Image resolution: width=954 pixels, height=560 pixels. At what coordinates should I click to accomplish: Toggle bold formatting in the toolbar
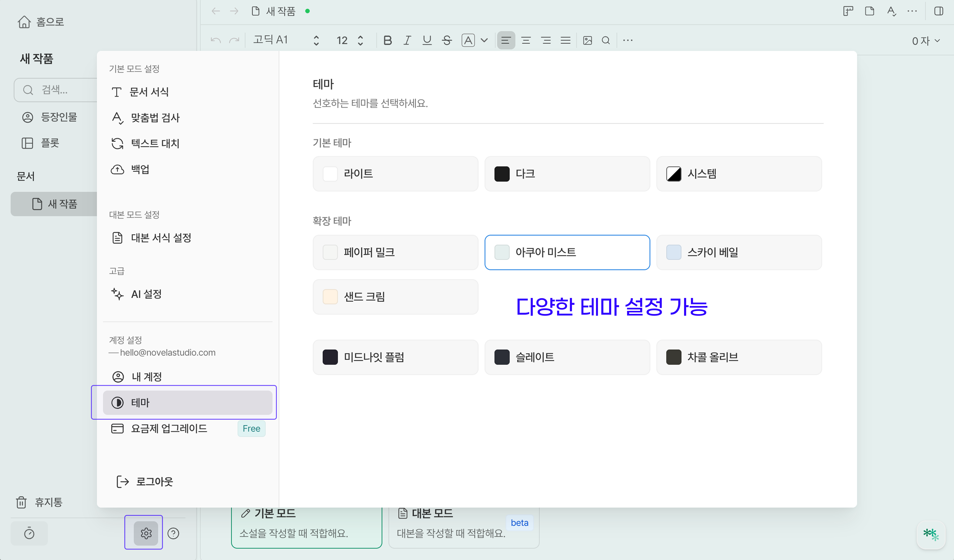387,40
